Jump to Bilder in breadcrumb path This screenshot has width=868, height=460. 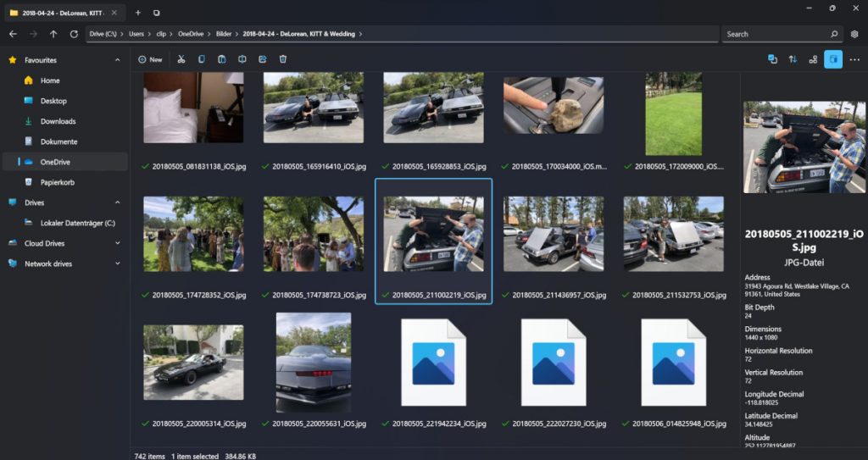(x=224, y=34)
